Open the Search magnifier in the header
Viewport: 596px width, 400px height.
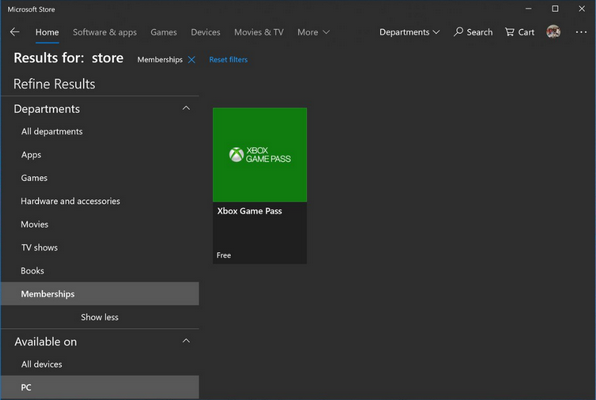(x=473, y=32)
